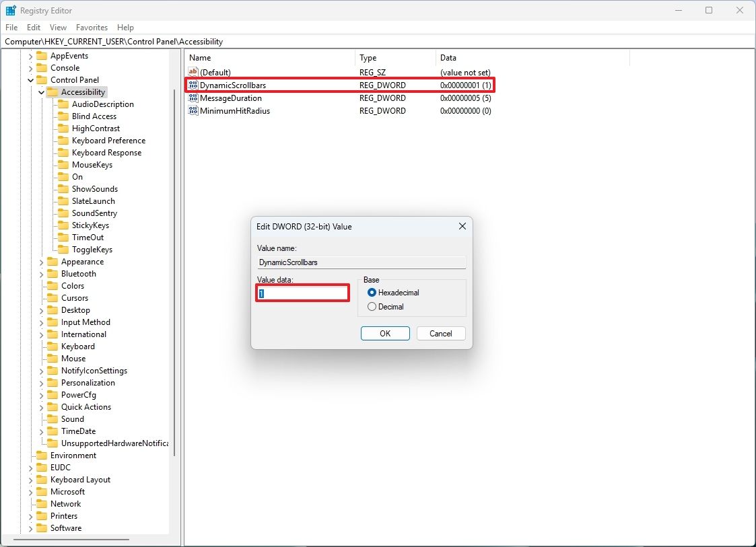Click inside the Value data field
Screen dimensions: 756x547
[302, 293]
